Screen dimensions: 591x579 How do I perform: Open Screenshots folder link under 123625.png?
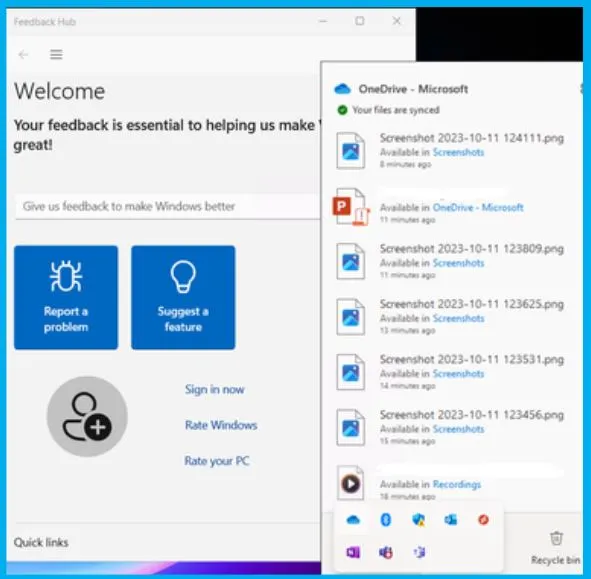point(458,318)
